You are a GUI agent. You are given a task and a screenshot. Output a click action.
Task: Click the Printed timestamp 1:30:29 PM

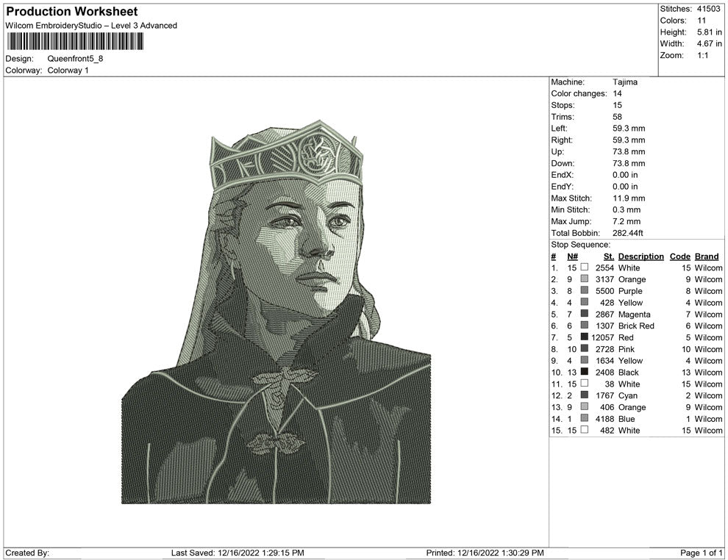(522, 553)
